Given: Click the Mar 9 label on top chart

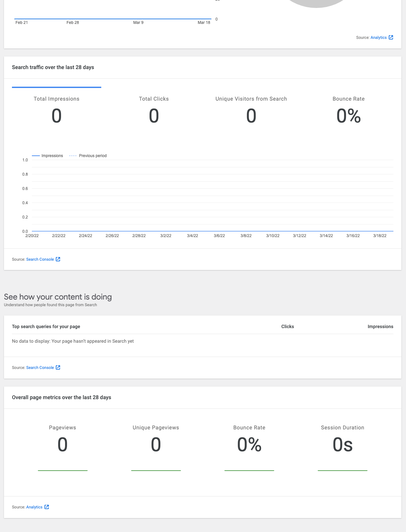Looking at the screenshot, I should pos(138,23).
